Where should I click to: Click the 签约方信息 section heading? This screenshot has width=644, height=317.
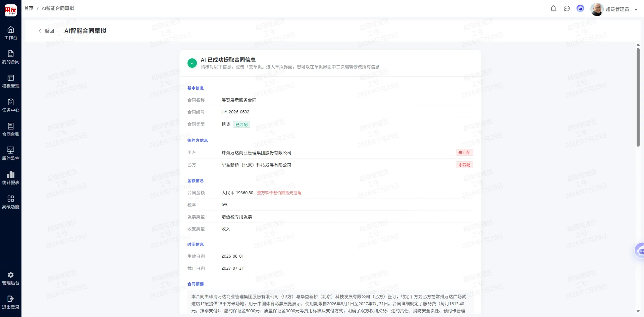coord(198,141)
